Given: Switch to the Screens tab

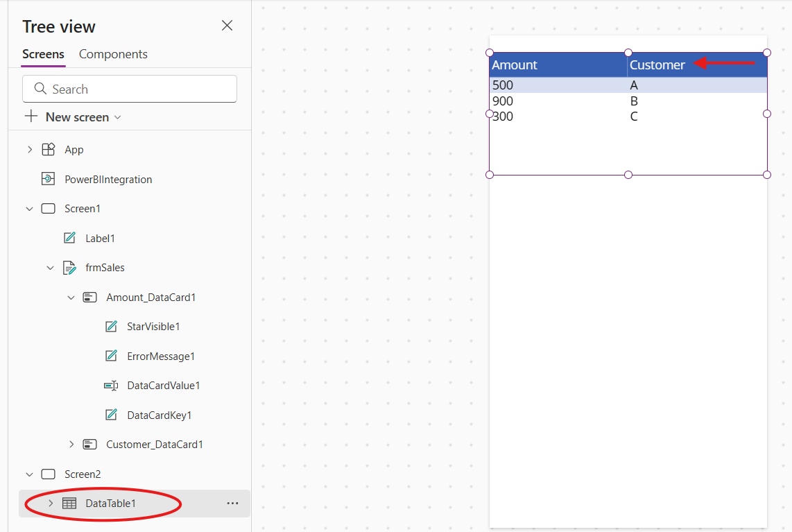Looking at the screenshot, I should click(44, 54).
